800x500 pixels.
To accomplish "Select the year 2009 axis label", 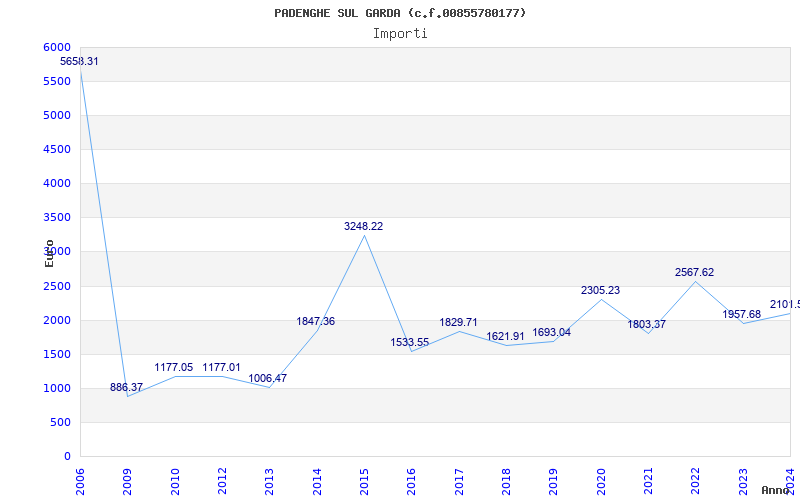I will 128,481.
